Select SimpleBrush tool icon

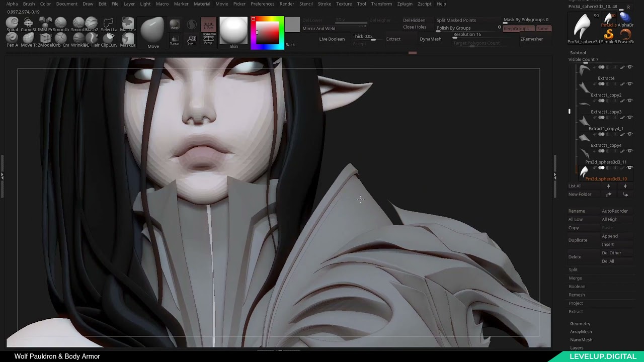click(609, 36)
